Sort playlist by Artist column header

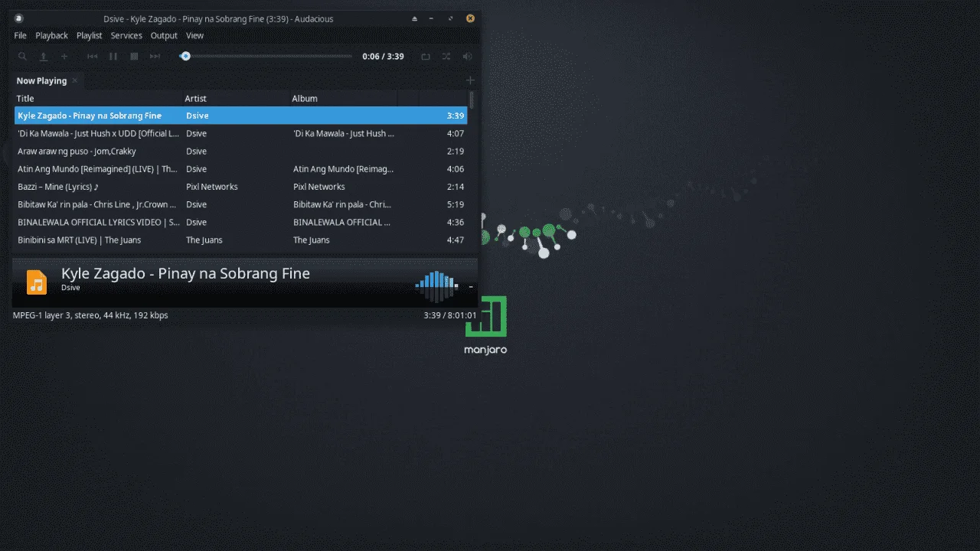(236, 98)
